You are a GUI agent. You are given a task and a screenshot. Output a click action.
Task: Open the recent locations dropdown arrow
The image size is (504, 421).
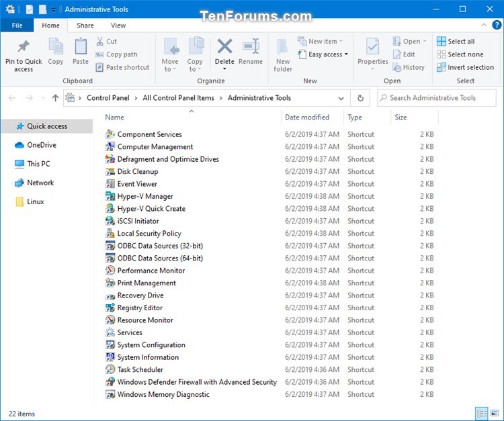click(44, 98)
